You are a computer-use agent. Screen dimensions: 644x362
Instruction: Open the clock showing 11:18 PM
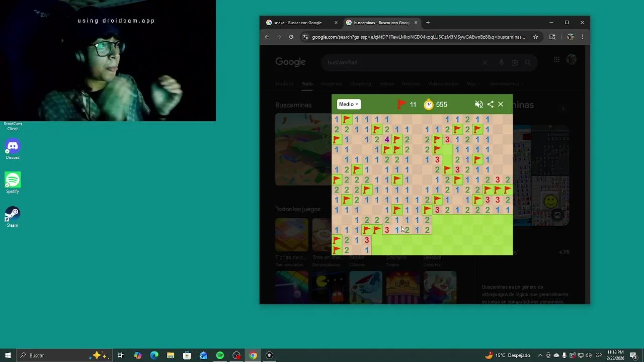[x=616, y=355]
